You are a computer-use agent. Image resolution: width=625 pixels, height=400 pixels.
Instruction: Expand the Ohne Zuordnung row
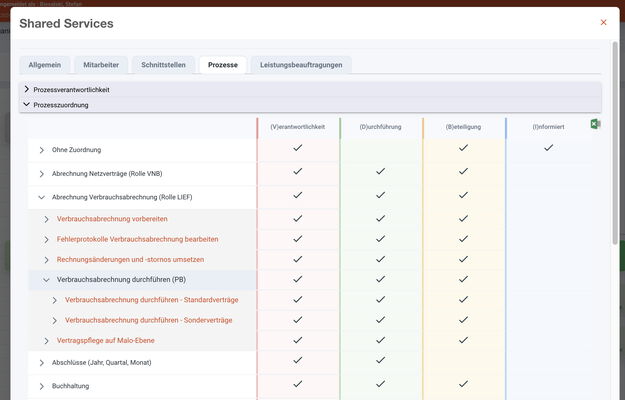tap(41, 150)
